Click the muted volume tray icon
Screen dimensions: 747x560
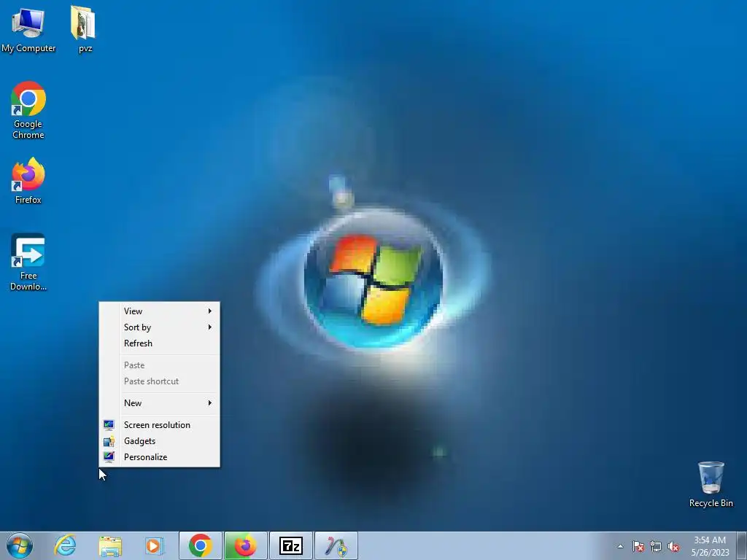point(673,546)
